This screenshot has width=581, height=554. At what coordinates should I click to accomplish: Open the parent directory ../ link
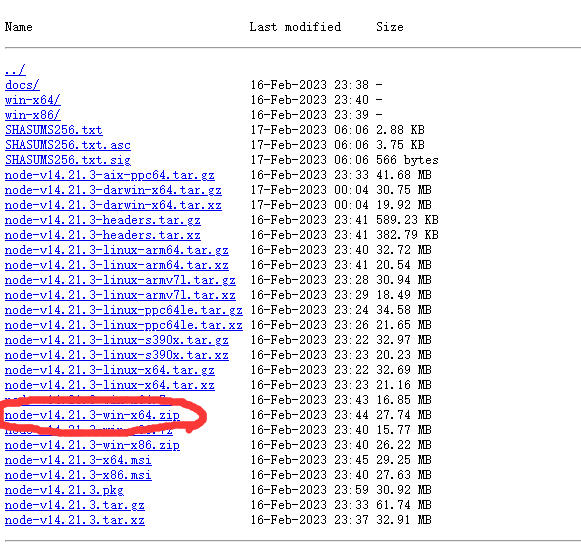coord(15,70)
